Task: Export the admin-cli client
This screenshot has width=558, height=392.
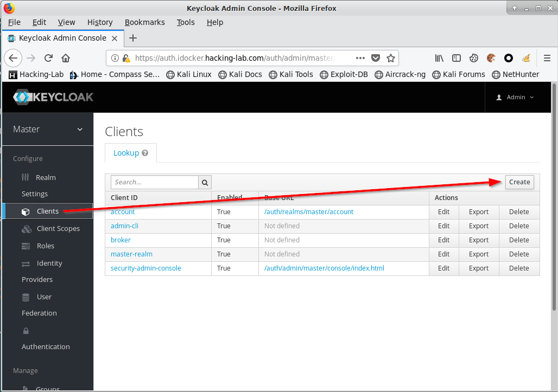Action: 479,226
